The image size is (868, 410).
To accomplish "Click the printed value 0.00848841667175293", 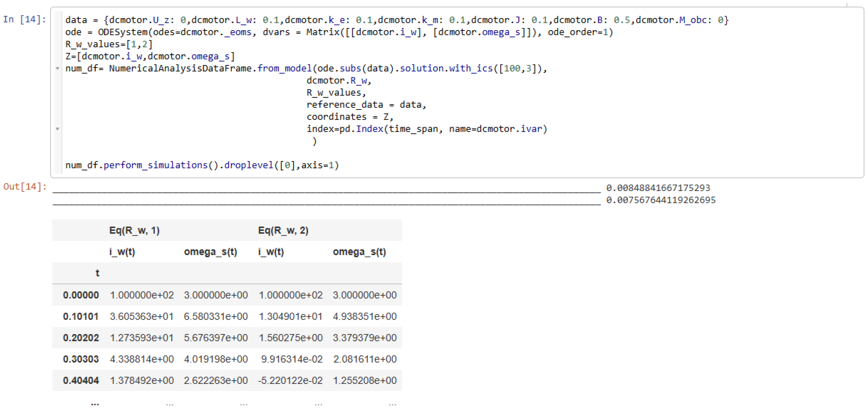I will pos(658,188).
